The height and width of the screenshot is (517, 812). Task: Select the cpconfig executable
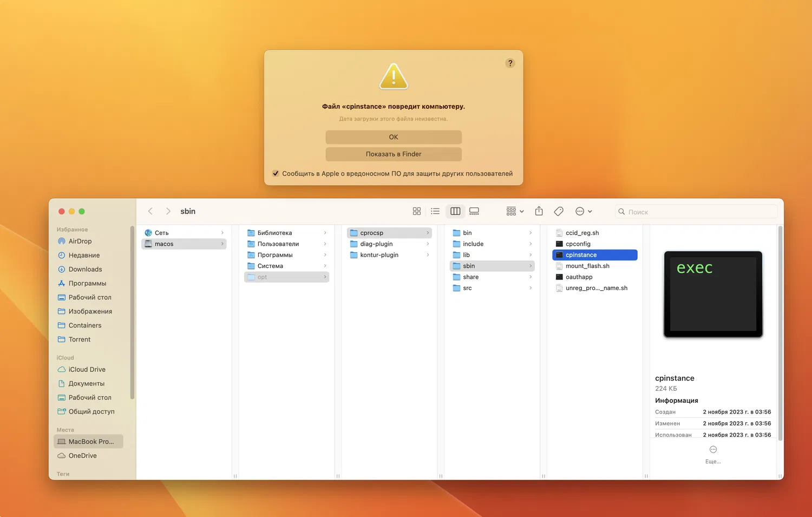click(595, 244)
